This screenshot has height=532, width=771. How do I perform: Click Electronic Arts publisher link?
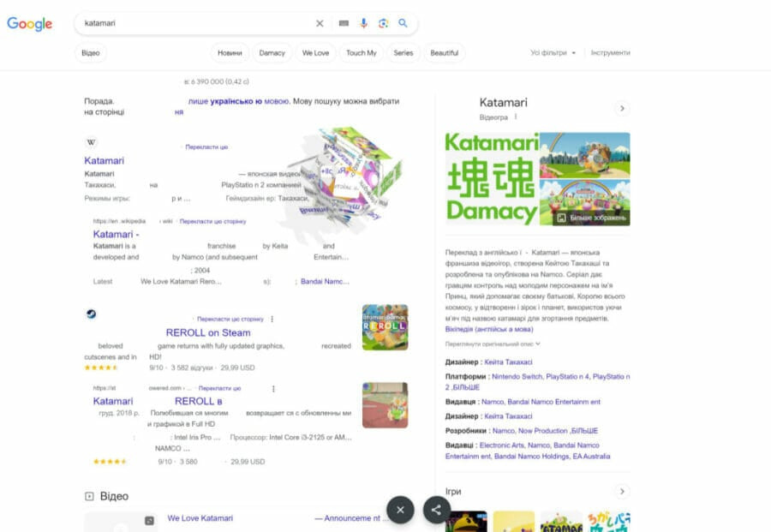click(501, 445)
